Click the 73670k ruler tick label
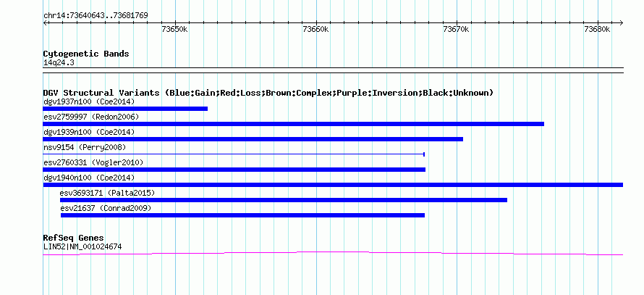The width and height of the screenshot is (644, 295). click(457, 29)
